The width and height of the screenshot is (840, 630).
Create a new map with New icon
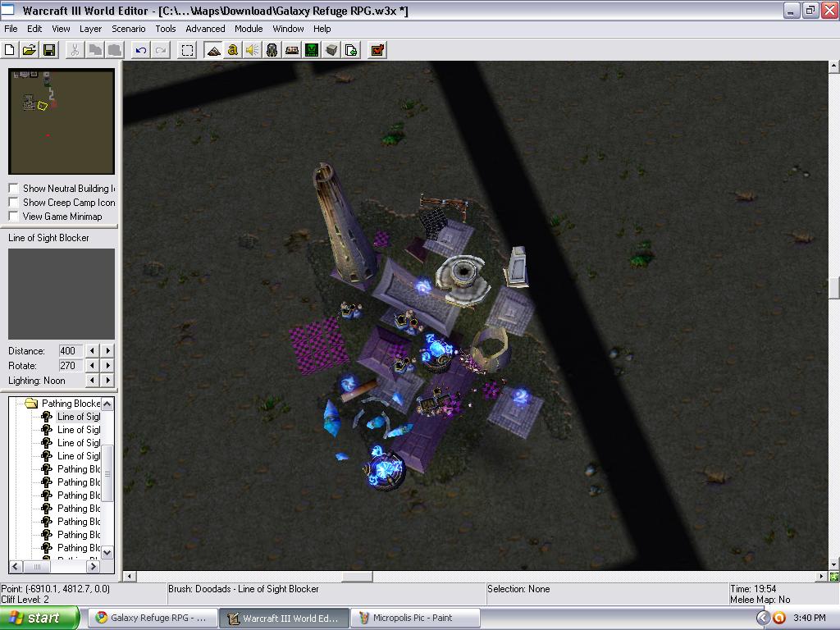(10, 50)
